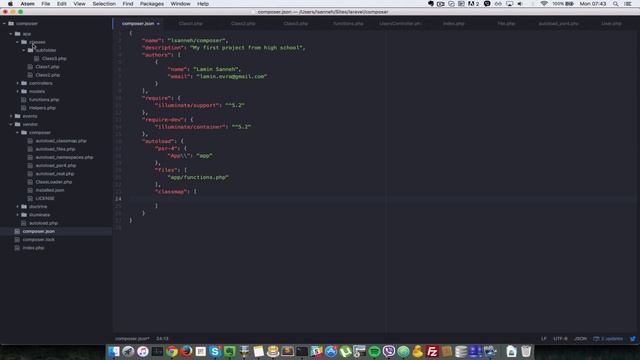Click the 2 updates status link

coord(608,339)
